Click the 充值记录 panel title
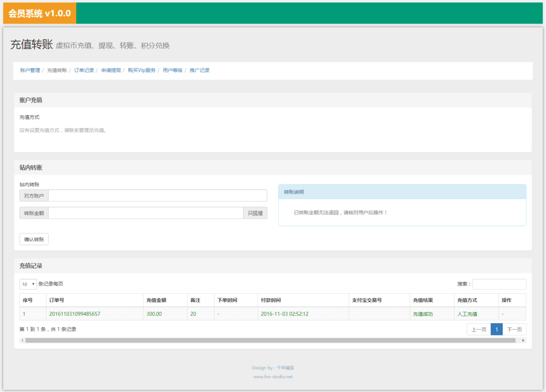 pyautogui.click(x=30, y=266)
